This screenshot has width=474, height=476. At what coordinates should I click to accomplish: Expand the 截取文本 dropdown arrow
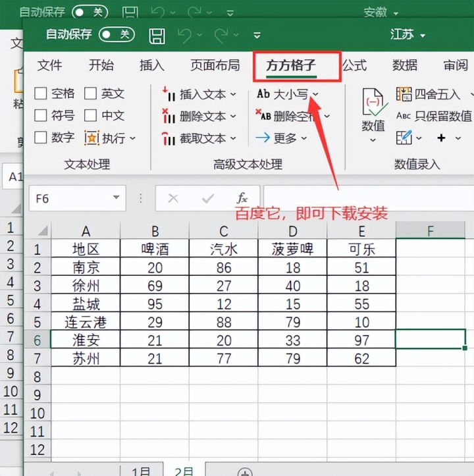click(x=233, y=138)
